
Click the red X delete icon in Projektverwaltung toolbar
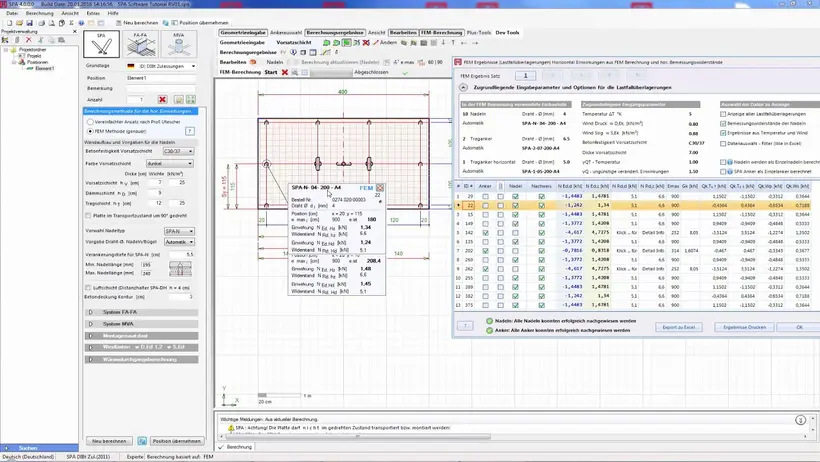tap(29, 40)
